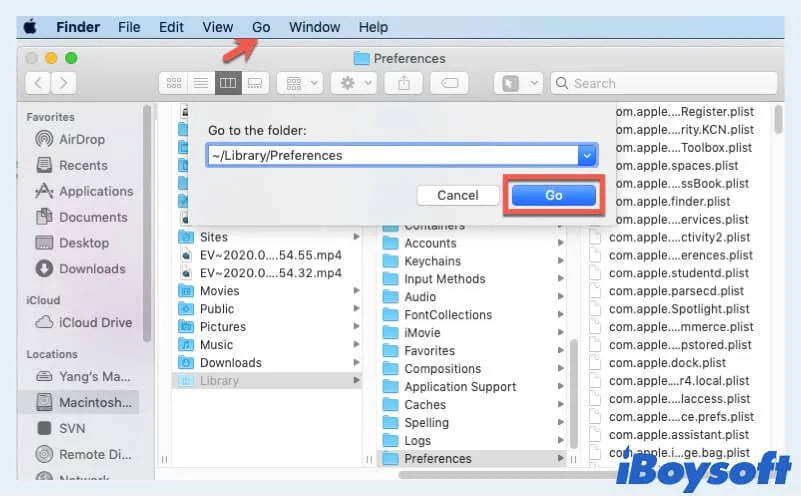Switch to list view in toolbar

click(x=200, y=84)
